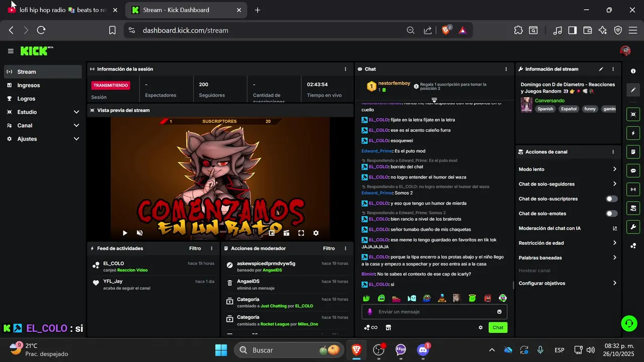Reload the page in browser

(41, 30)
